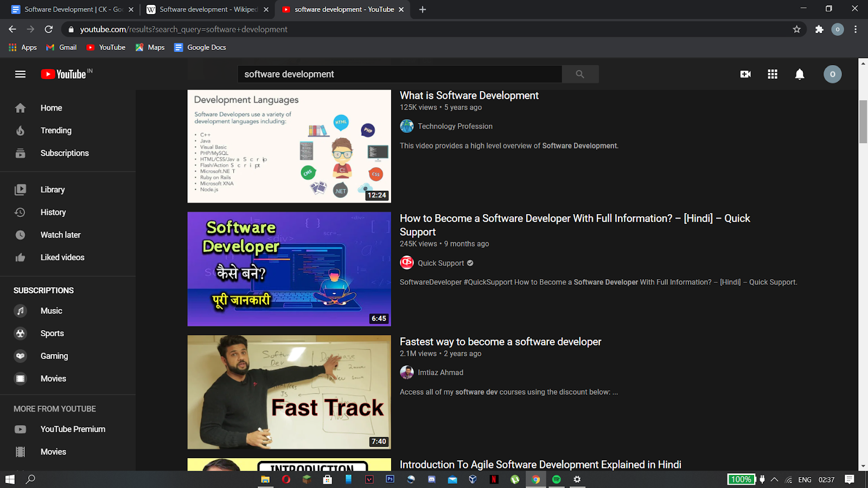
Task: Open the create video camera icon
Action: (746, 74)
